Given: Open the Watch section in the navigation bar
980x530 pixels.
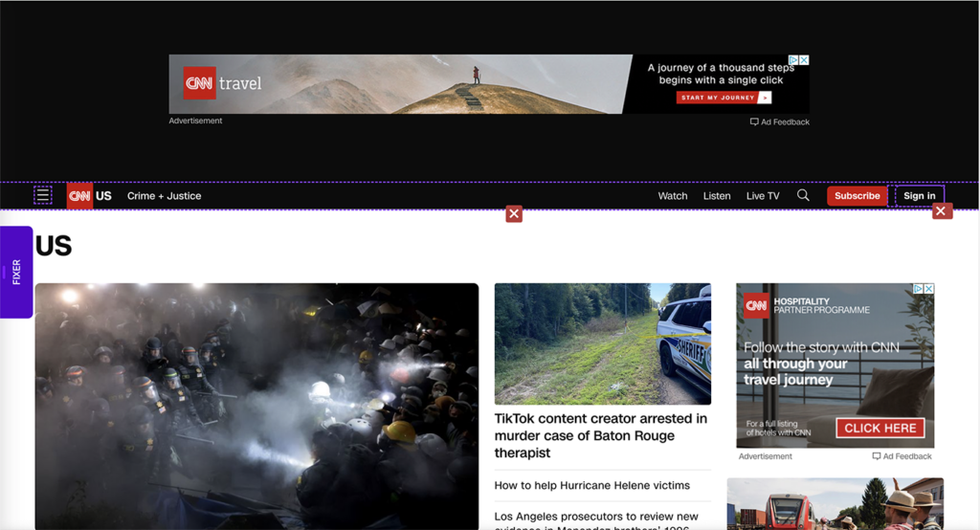Looking at the screenshot, I should (x=673, y=196).
